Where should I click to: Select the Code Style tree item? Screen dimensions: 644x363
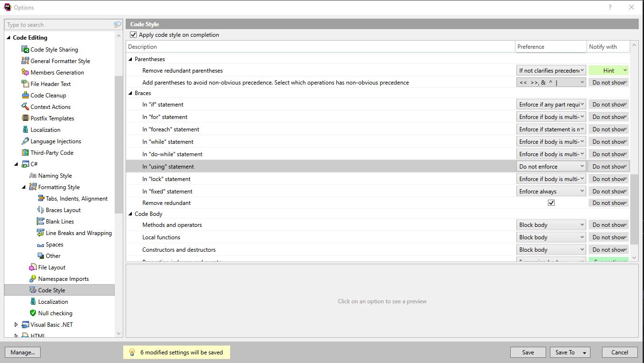59,290
